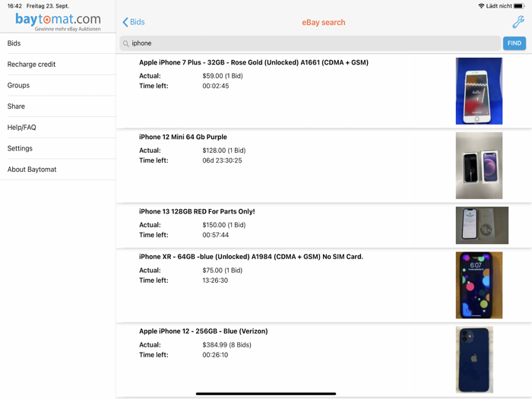The width and height of the screenshot is (532, 399).
Task: Open iPhone 13 RED parts thumbnail
Action: (482, 225)
